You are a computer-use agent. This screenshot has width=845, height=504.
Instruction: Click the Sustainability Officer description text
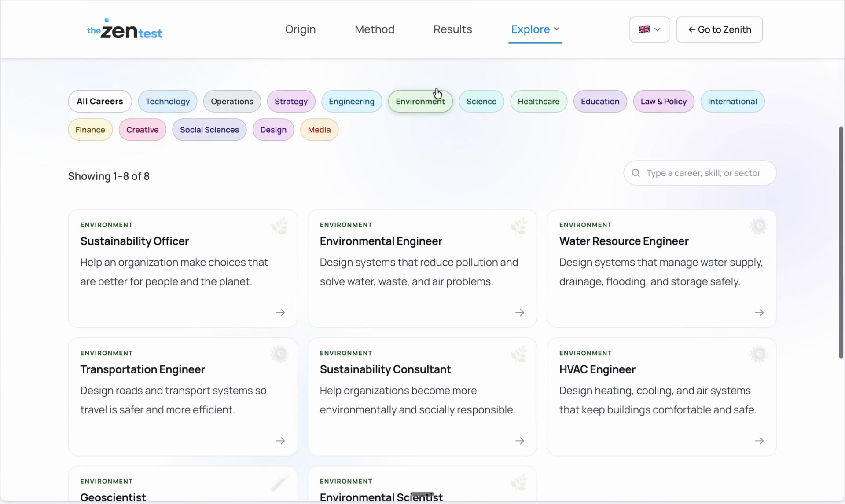coord(174,272)
